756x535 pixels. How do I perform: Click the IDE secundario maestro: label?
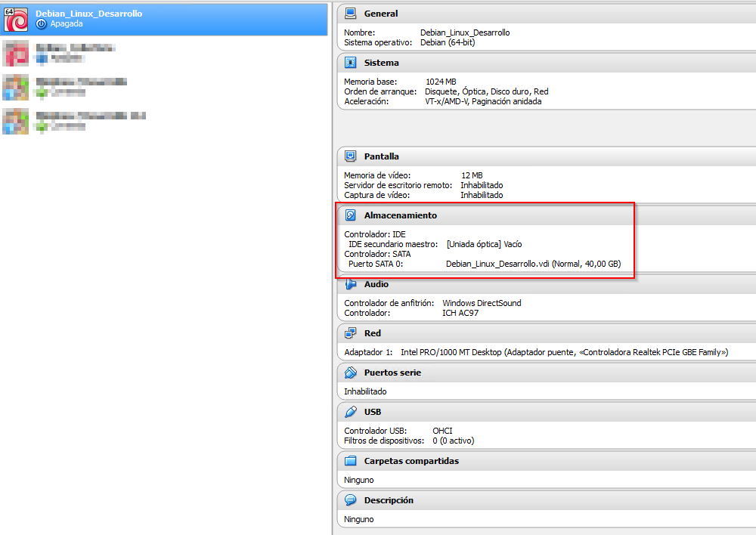393,244
